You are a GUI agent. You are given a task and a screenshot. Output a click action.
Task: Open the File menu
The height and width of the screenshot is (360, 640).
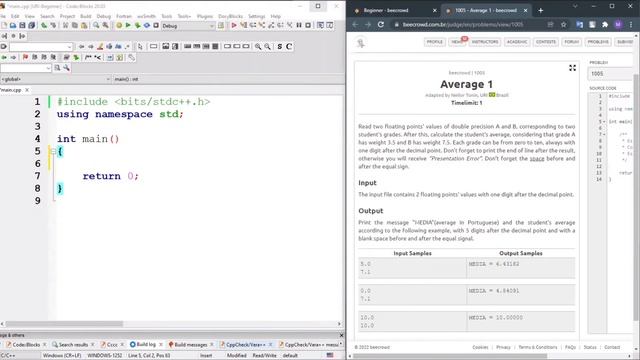(x=2, y=16)
